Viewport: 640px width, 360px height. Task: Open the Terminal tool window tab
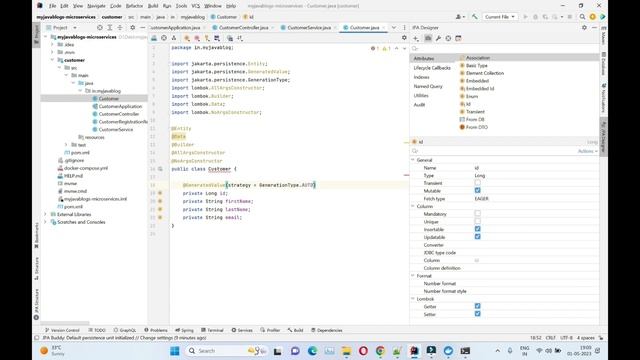coord(212,330)
